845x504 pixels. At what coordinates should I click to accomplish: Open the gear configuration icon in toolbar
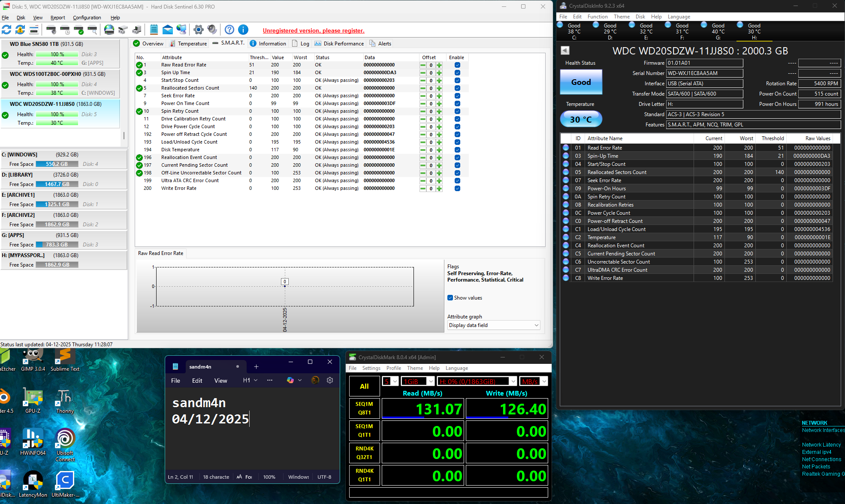tap(198, 30)
